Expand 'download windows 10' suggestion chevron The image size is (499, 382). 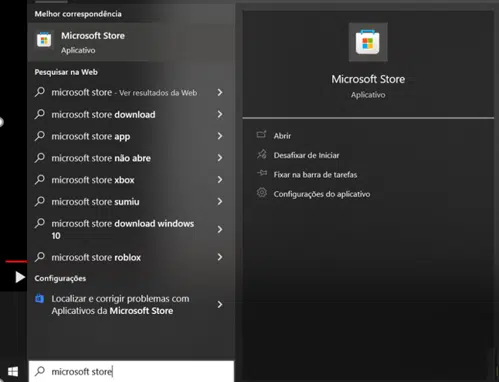point(220,229)
